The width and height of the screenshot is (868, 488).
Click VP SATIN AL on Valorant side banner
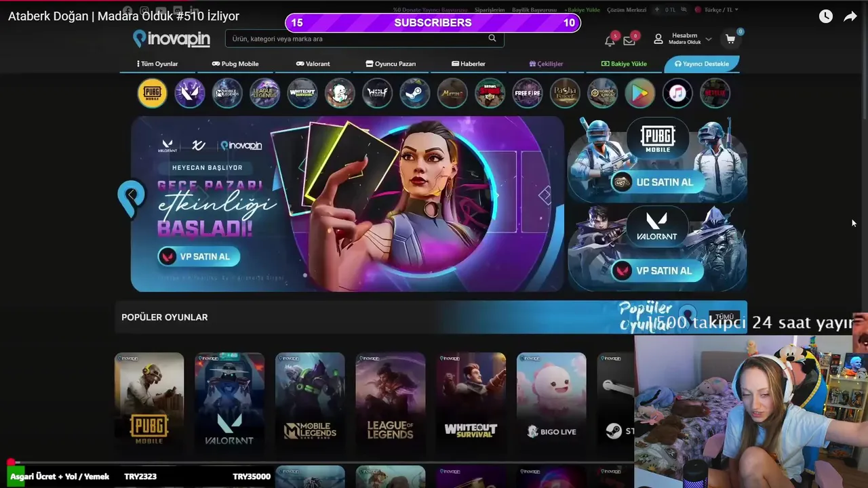pyautogui.click(x=658, y=270)
